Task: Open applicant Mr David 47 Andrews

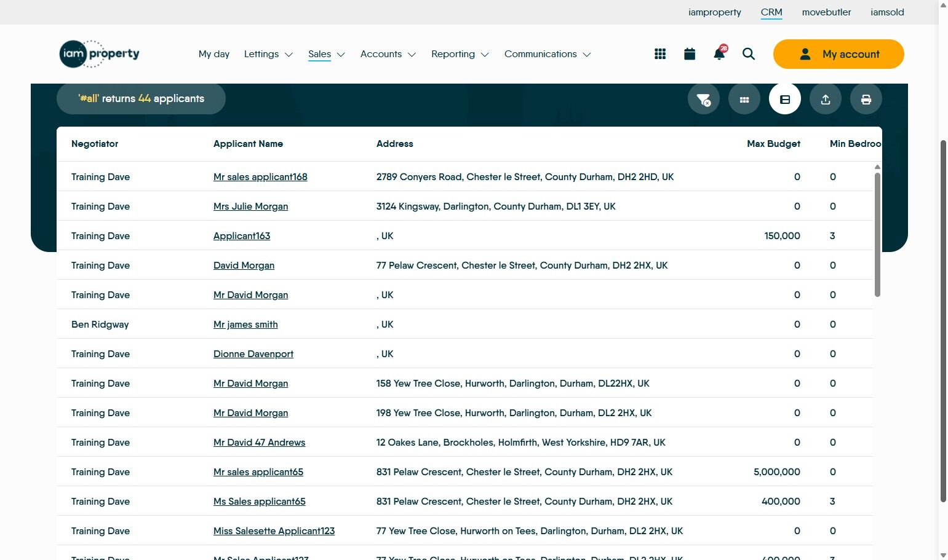Action: click(x=259, y=443)
